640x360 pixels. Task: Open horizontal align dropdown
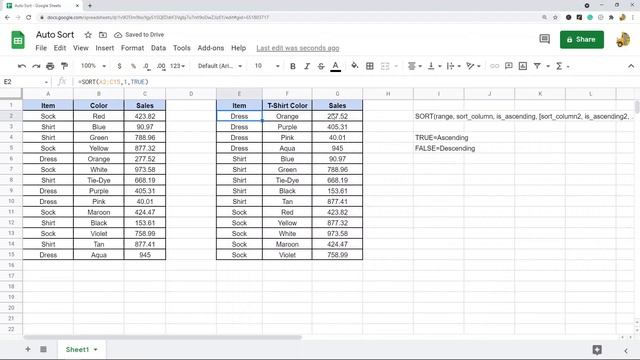[414, 66]
